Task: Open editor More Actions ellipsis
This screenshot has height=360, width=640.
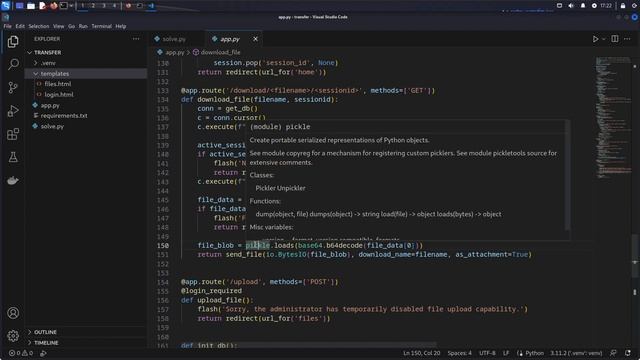Action: pyautogui.click(x=627, y=39)
